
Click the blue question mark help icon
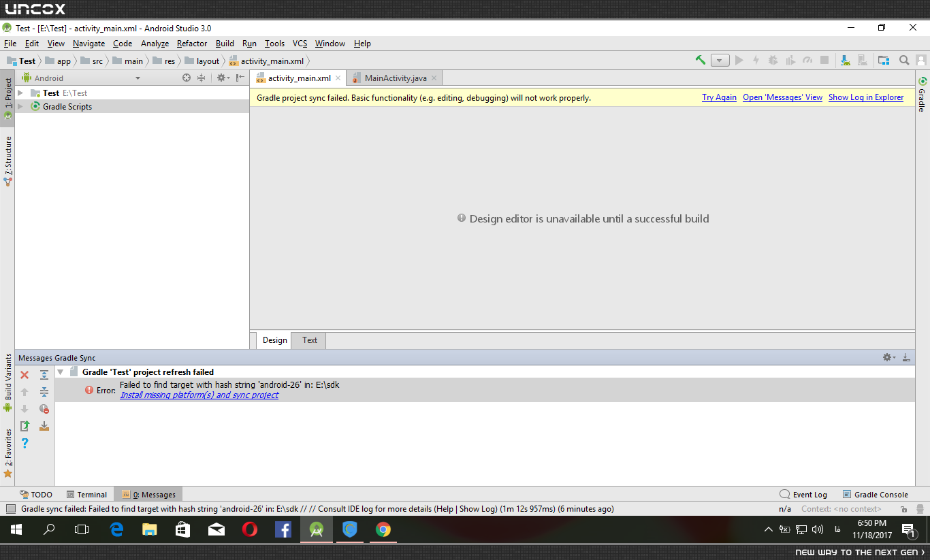[x=25, y=443]
